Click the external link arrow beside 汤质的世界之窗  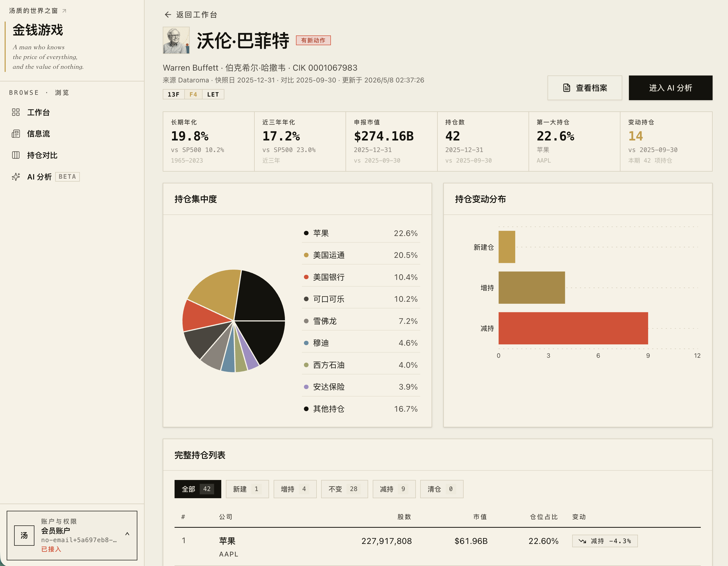(x=64, y=11)
